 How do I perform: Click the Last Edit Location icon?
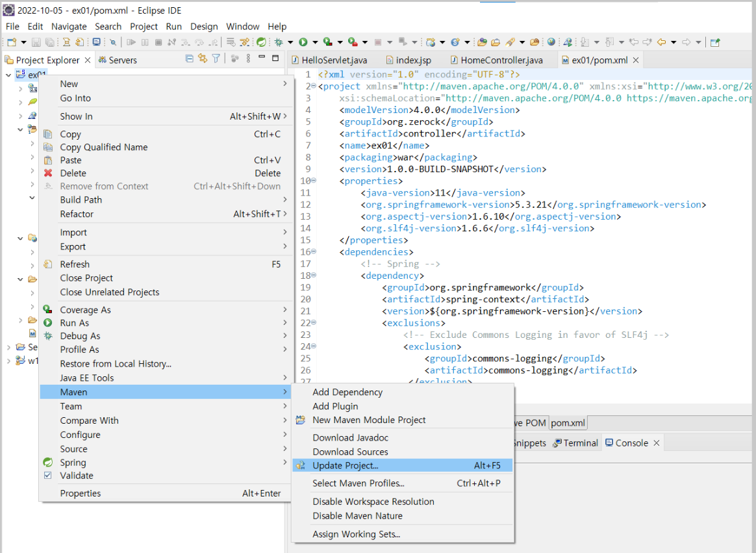633,42
